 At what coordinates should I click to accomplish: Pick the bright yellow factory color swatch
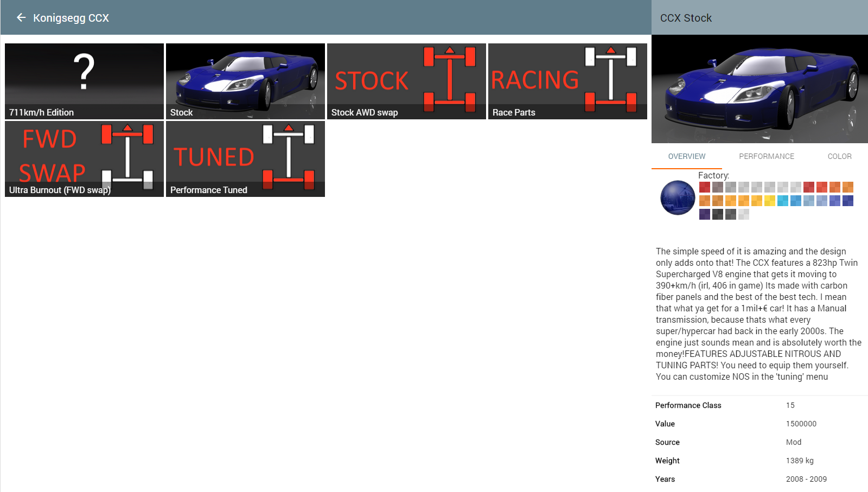tap(770, 201)
